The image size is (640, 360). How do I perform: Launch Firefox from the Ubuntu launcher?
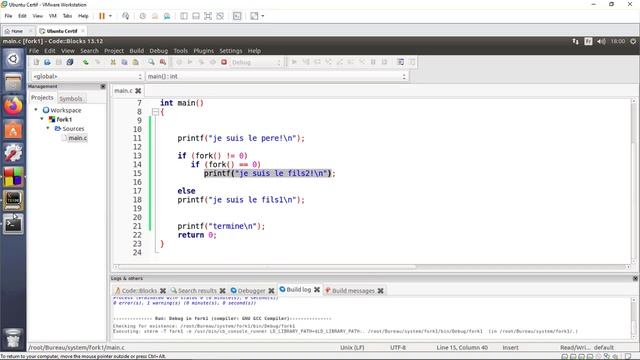pyautogui.click(x=13, y=106)
